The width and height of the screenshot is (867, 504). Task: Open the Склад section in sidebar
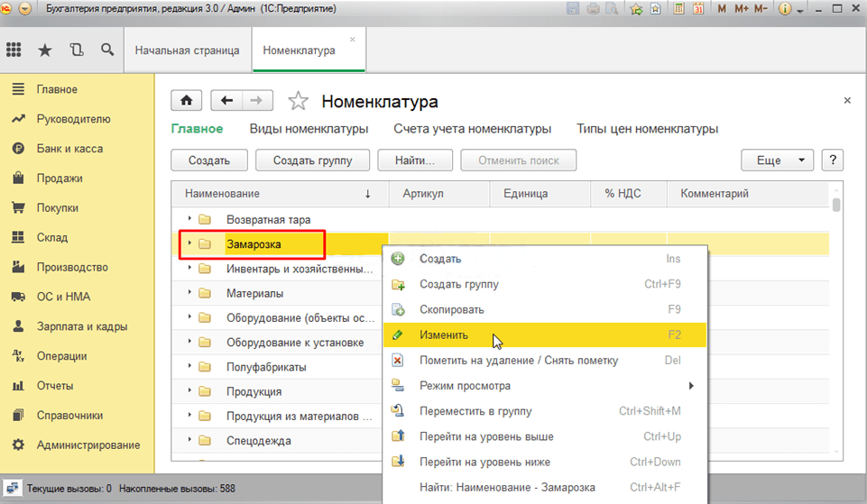pyautogui.click(x=51, y=238)
